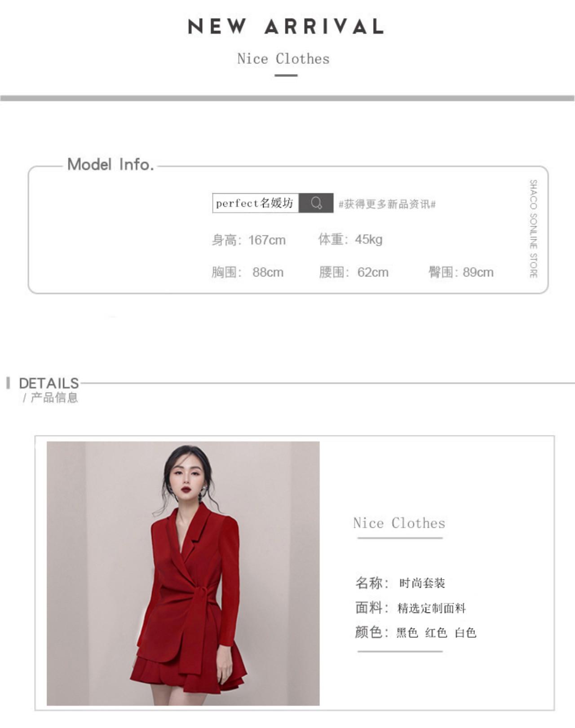Select the 白色 color option
Screen dimensions: 575x728
click(465, 633)
